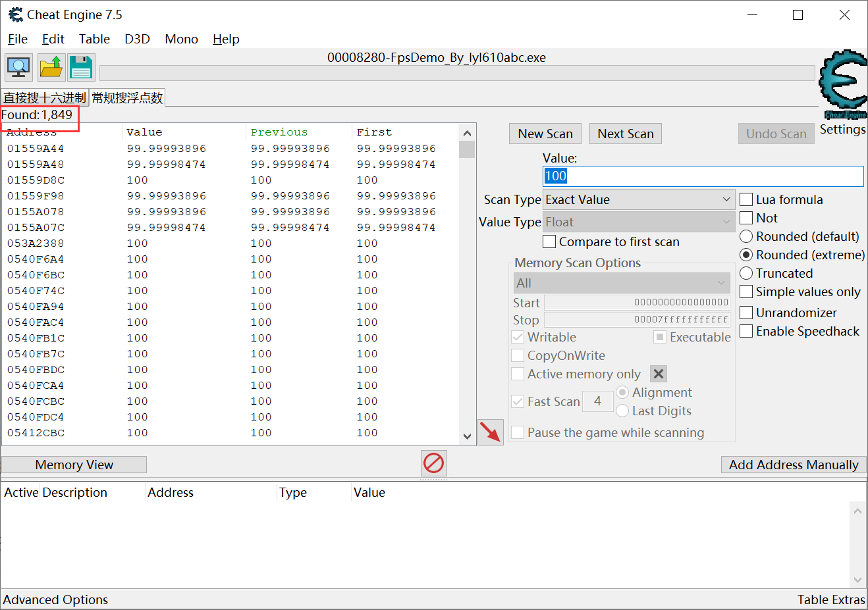
Task: Click the First column header
Action: point(405,132)
